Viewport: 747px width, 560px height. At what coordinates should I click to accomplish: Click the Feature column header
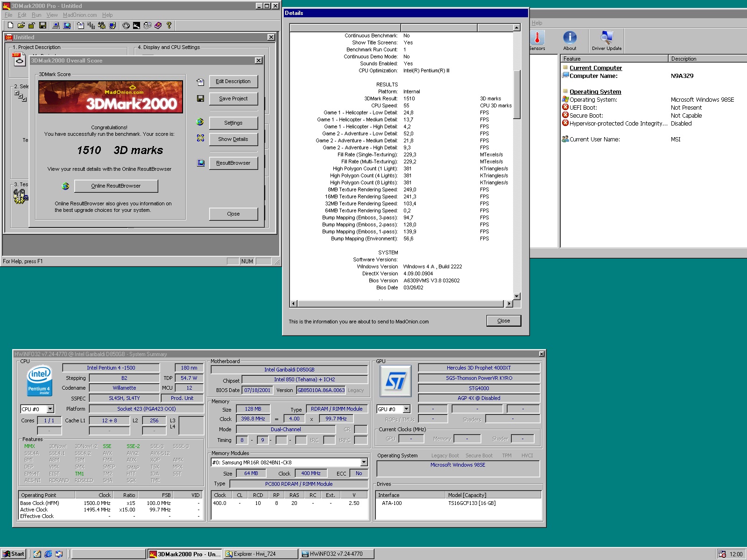(614, 59)
